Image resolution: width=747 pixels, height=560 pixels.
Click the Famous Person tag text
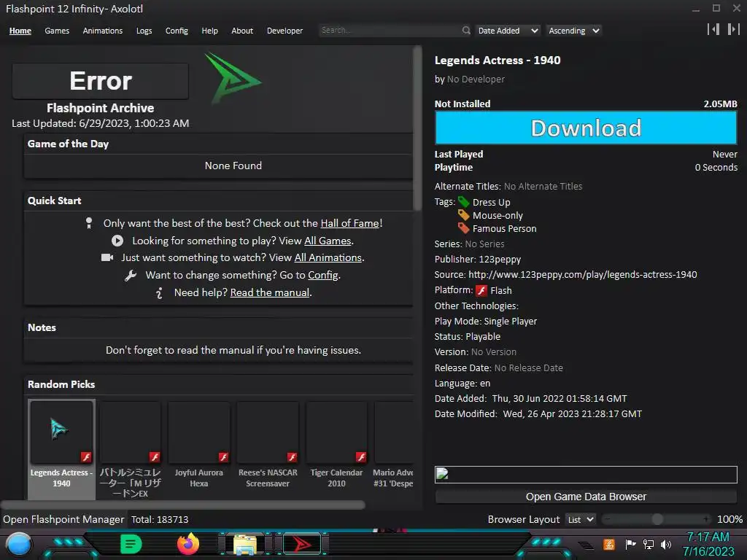[x=505, y=229]
